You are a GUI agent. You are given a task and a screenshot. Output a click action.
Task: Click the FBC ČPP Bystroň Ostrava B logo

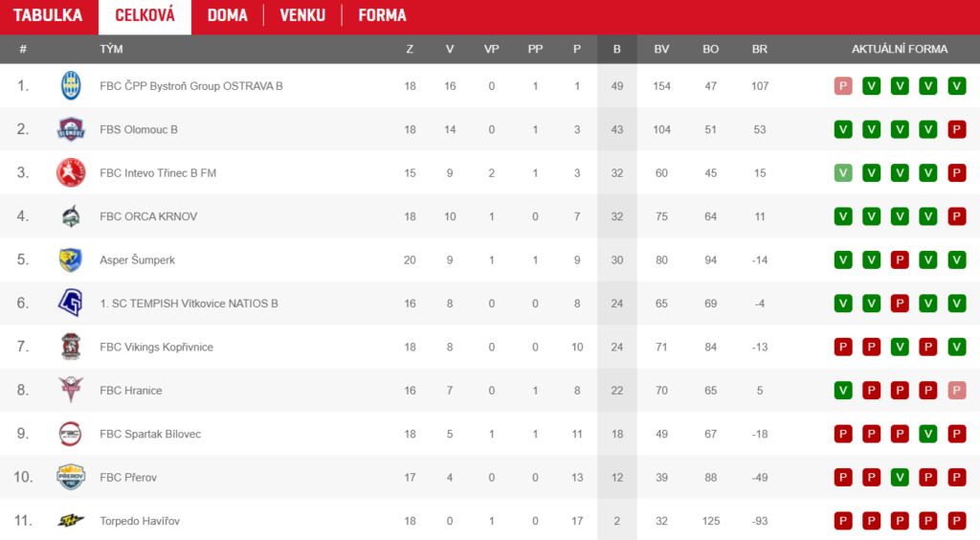(71, 85)
